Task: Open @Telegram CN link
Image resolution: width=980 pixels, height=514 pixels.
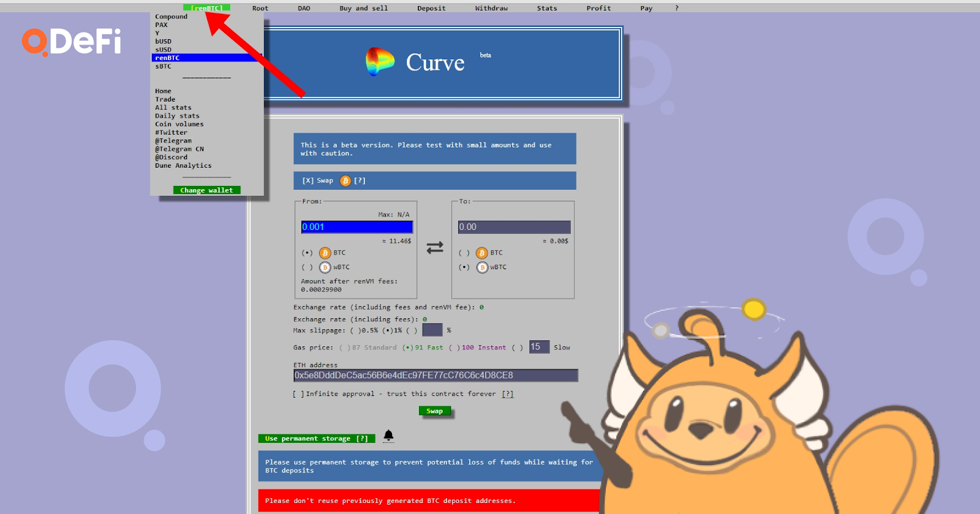Action: (179, 149)
